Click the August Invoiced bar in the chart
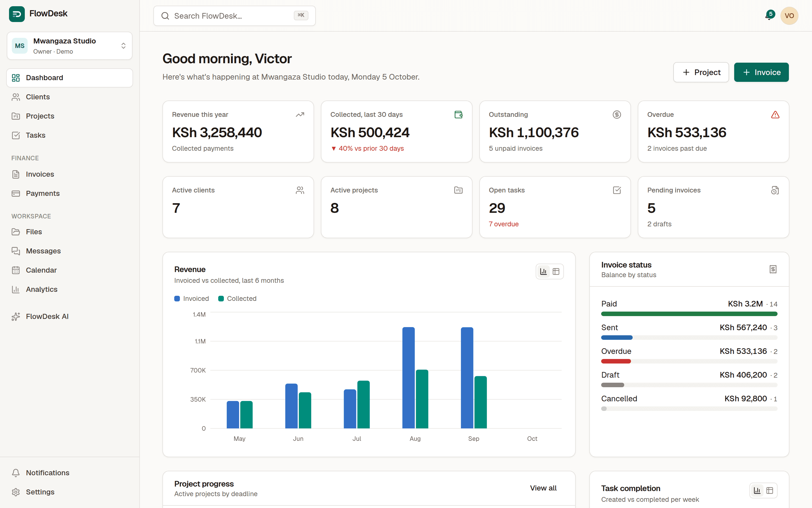This screenshot has height=508, width=812. [408, 378]
